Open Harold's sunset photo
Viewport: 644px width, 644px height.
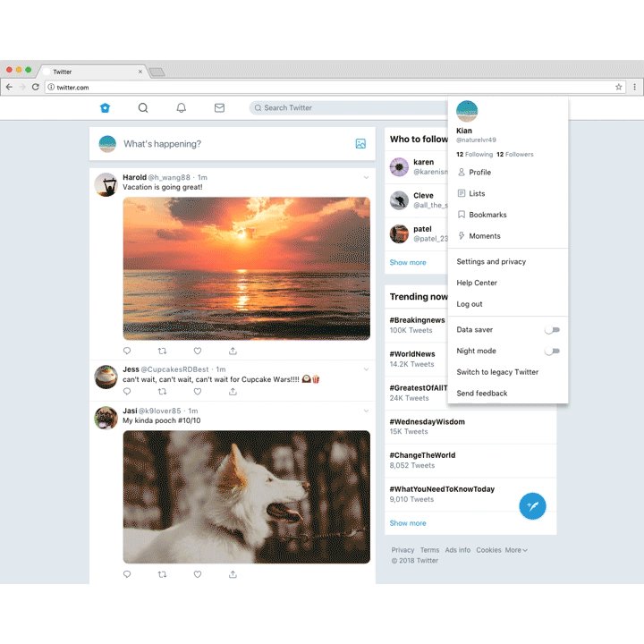coord(247,268)
